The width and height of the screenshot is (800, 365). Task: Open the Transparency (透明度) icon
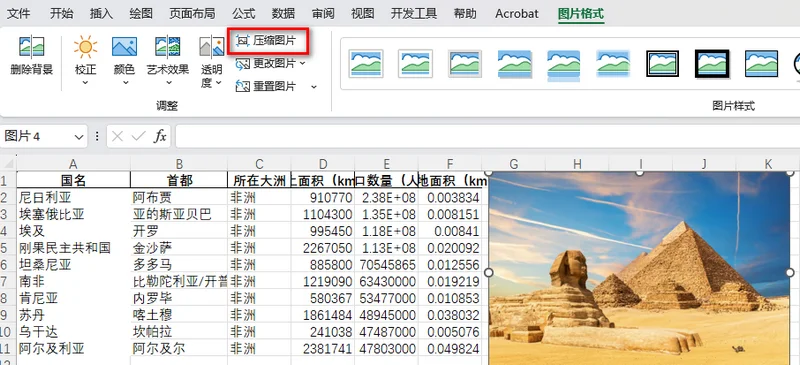pos(212,46)
